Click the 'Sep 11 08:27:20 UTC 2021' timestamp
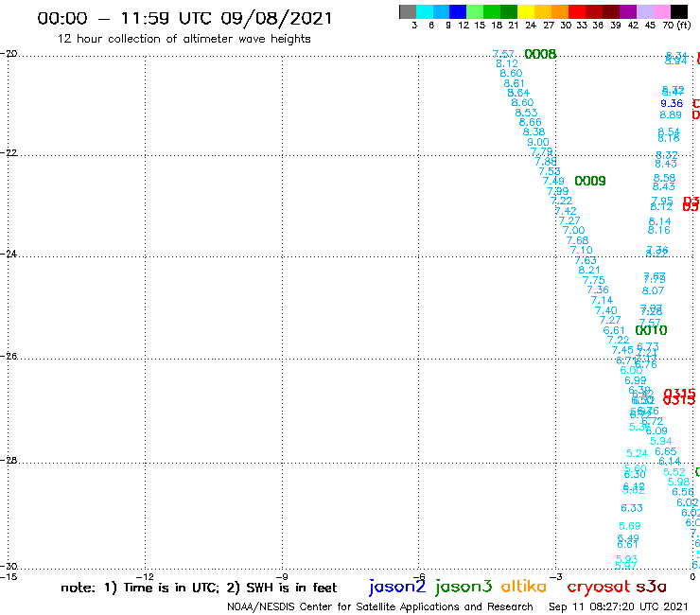700x615 pixels. (619, 606)
